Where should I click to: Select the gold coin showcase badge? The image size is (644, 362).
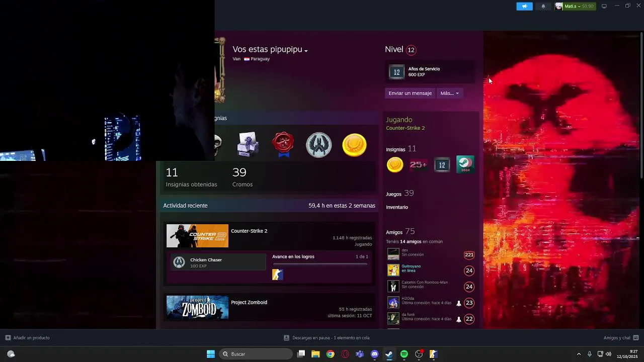click(x=354, y=145)
